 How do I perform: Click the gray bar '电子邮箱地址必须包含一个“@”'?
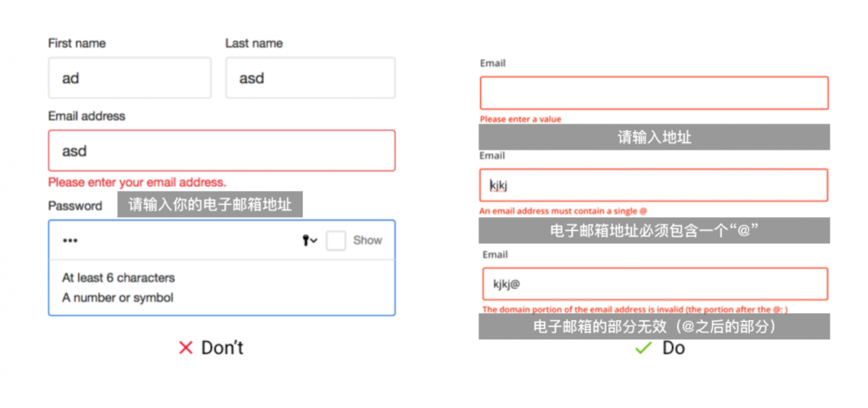coord(654,230)
